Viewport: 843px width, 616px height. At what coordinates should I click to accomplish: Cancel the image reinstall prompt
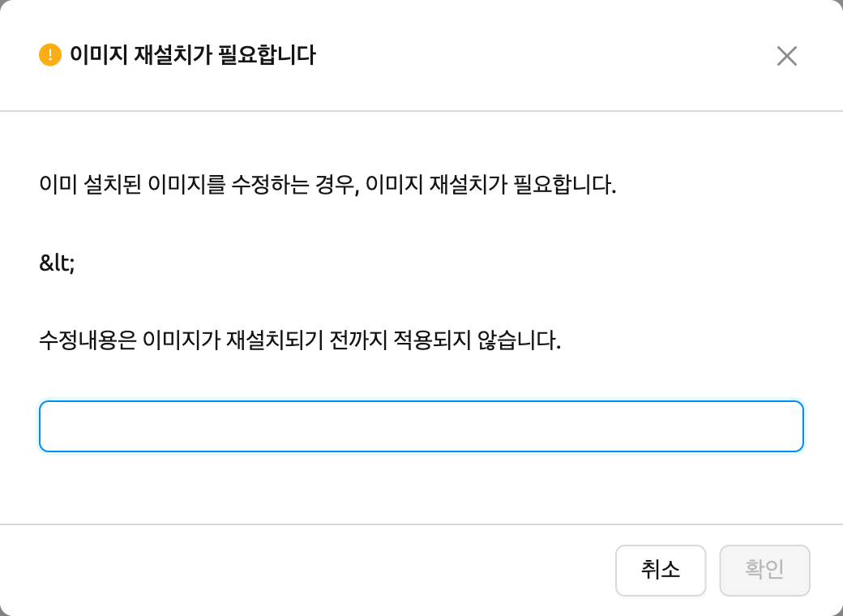point(660,571)
